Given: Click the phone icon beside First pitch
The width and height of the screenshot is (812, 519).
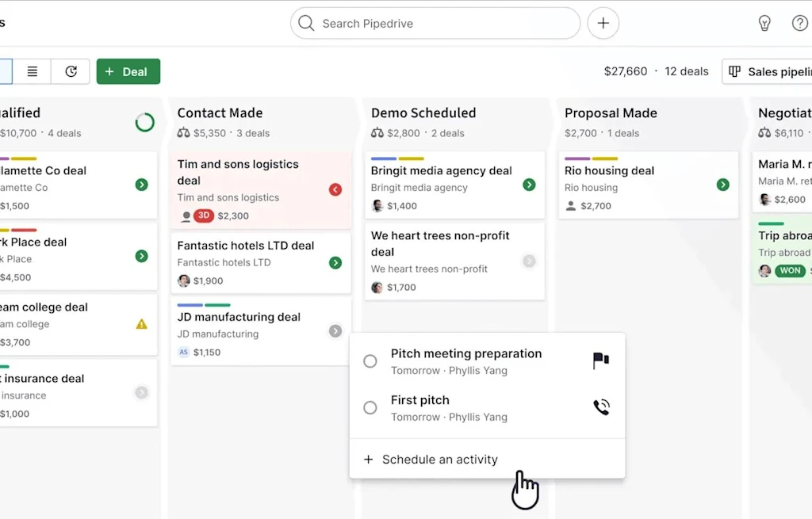Looking at the screenshot, I should 600,406.
